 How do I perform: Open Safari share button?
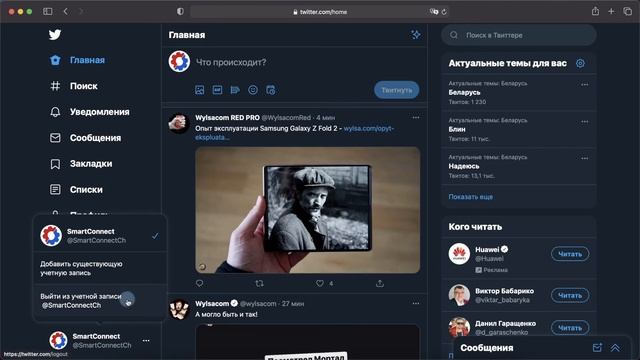596,11
